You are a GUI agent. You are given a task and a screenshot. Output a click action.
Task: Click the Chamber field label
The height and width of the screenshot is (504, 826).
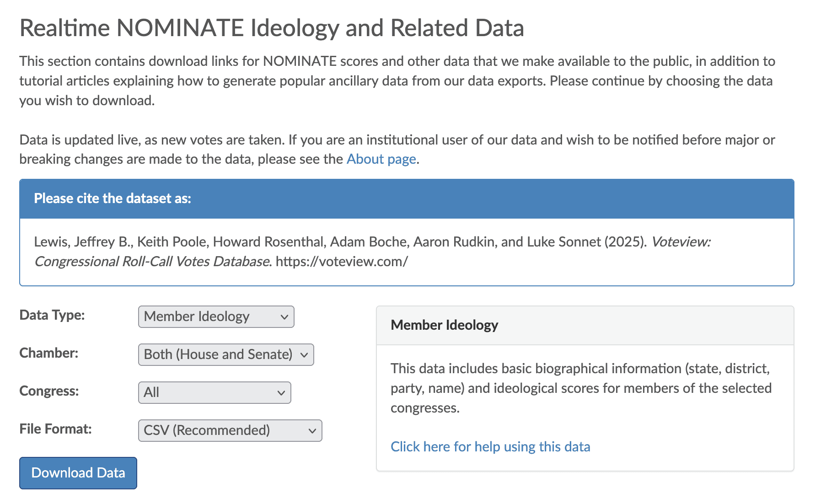pos(49,353)
